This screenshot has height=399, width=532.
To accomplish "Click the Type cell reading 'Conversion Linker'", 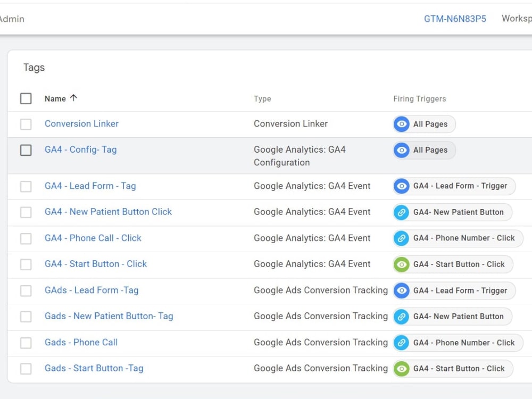I will (291, 123).
